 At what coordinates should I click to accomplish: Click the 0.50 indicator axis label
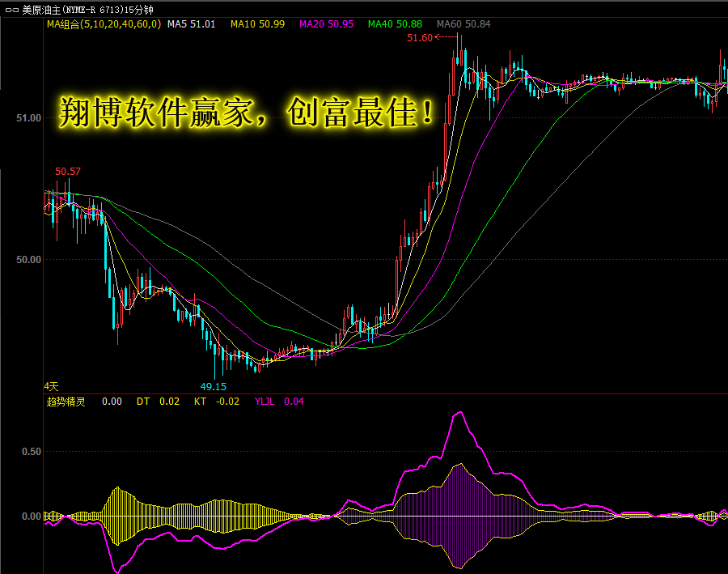(x=31, y=452)
